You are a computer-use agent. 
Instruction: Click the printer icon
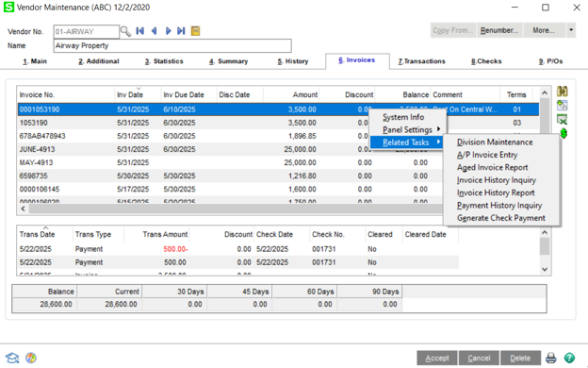[551, 358]
